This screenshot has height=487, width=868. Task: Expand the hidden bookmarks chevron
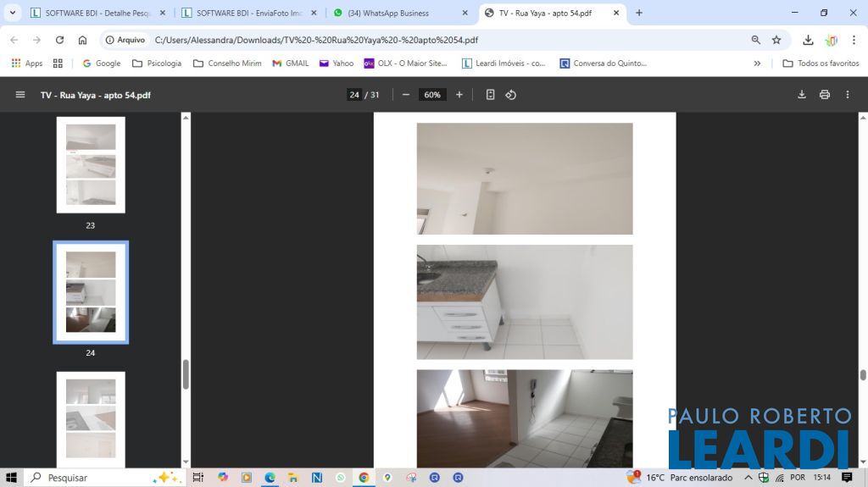pos(757,64)
